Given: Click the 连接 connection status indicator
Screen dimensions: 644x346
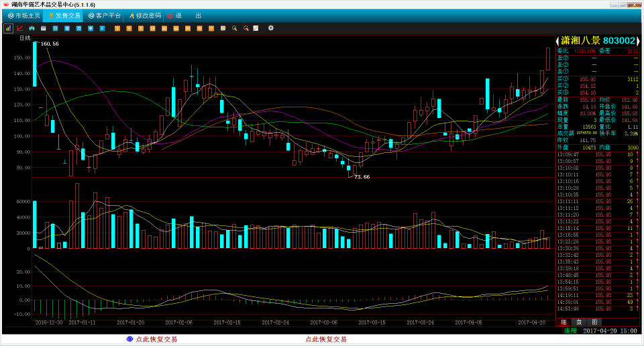Looking at the screenshot, I should pyautogui.click(x=570, y=331).
